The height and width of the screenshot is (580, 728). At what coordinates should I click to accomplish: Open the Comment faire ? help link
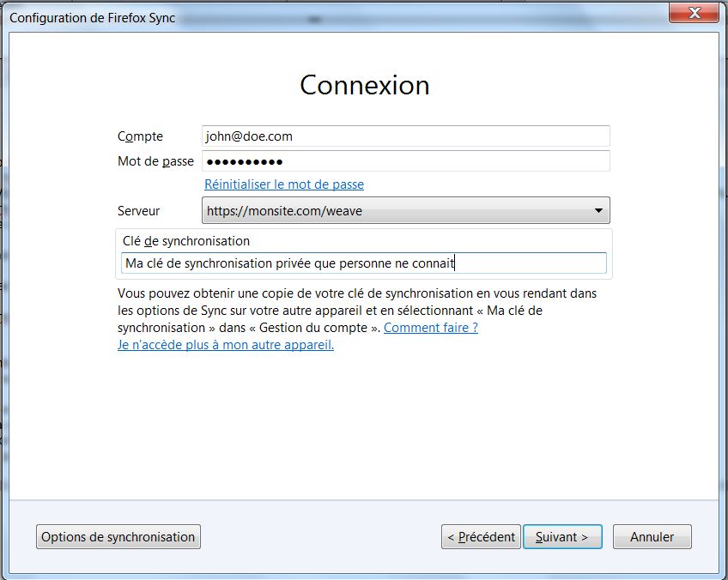point(431,328)
